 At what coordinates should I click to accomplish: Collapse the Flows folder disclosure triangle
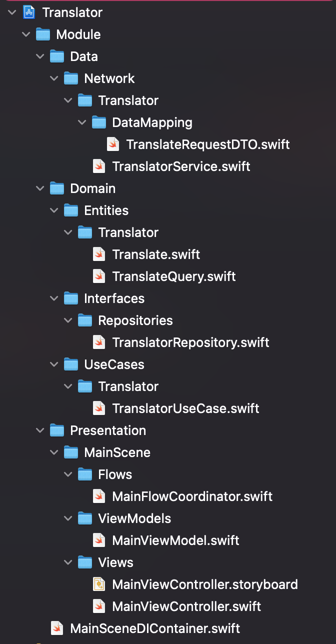click(x=67, y=474)
